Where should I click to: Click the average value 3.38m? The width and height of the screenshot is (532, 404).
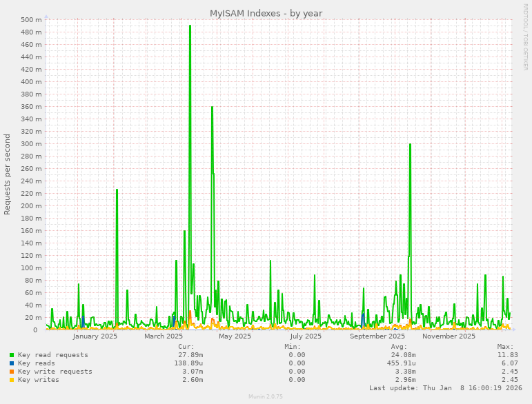click(405, 372)
